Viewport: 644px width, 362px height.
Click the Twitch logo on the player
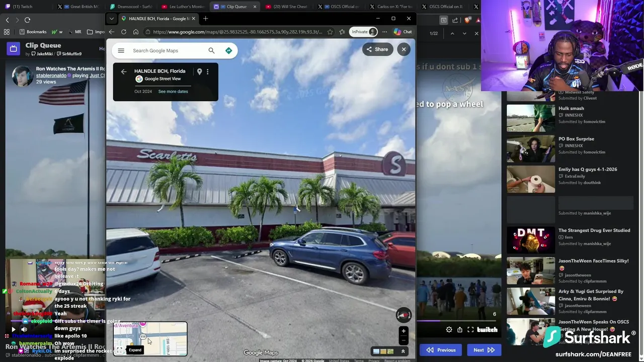tap(487, 330)
